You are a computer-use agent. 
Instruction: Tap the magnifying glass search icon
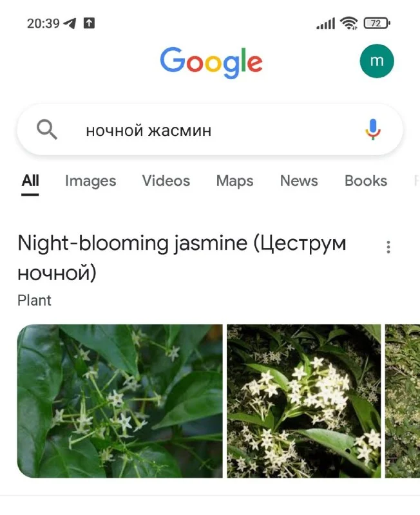pos(47,130)
